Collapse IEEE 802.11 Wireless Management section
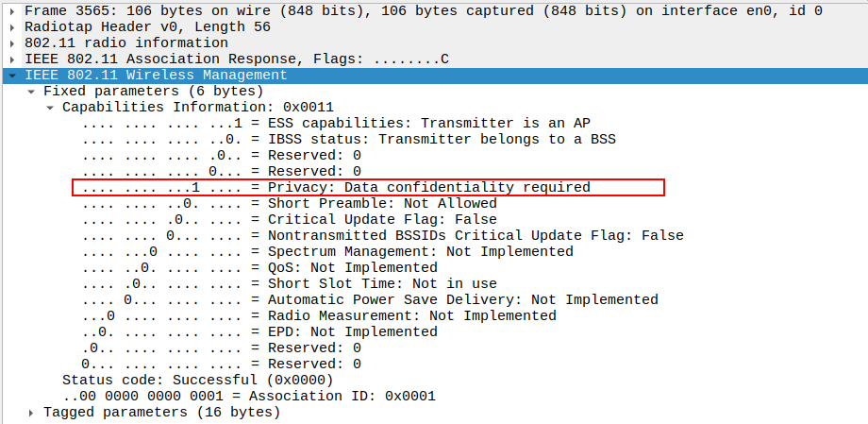 10,76
